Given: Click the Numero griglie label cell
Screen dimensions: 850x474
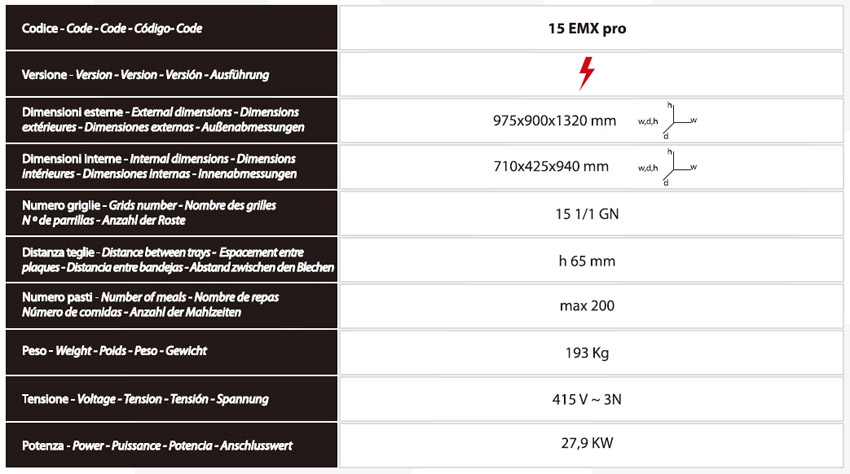Looking at the screenshot, I should (x=170, y=212).
